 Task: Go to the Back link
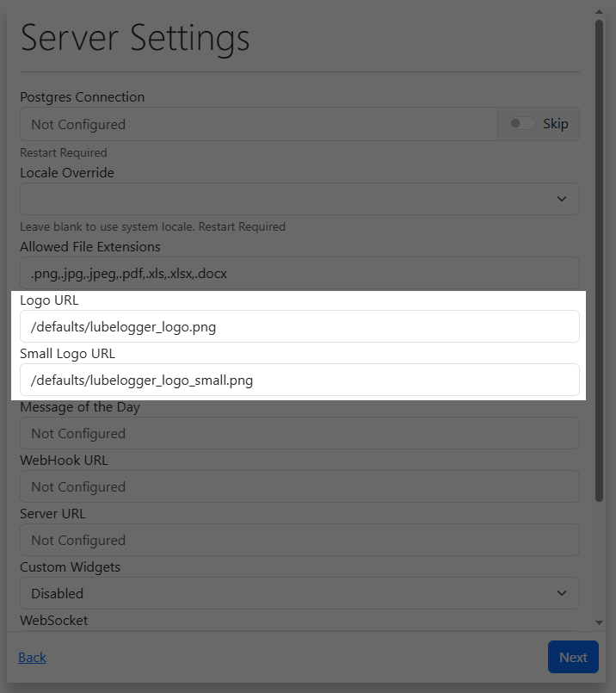(32, 658)
